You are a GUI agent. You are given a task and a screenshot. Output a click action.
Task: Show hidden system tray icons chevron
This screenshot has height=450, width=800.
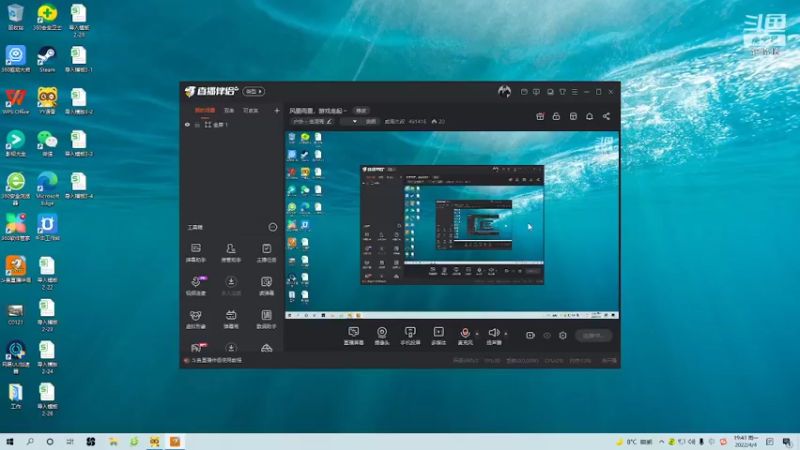661,441
